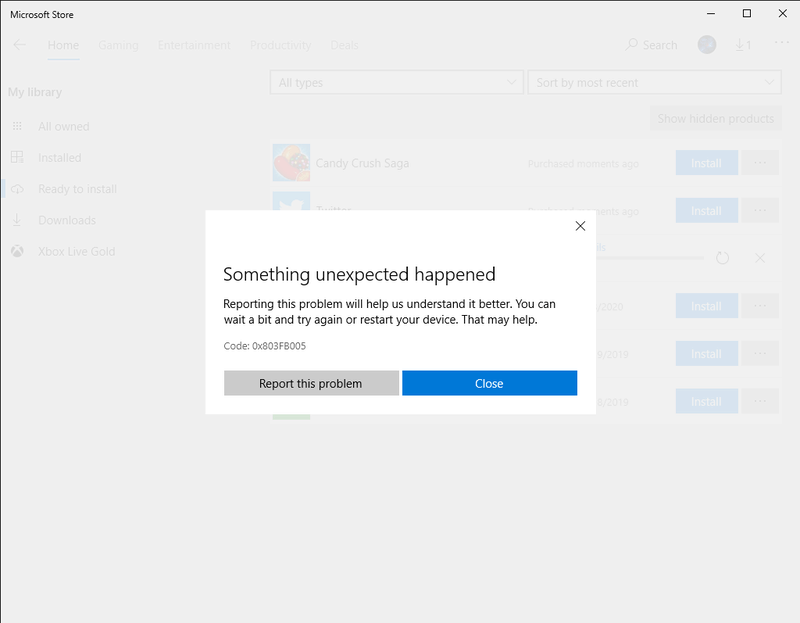Minimize the Microsoft Store window
This screenshot has width=800, height=623.
711,14
